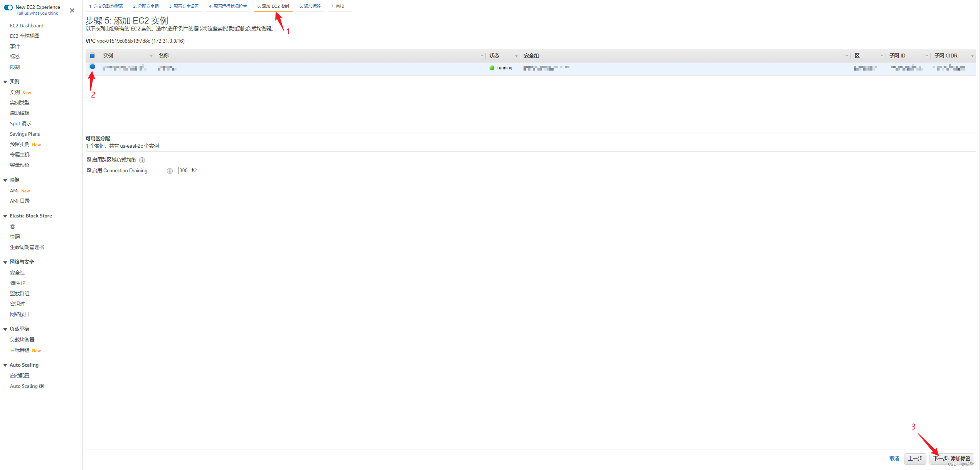The height and width of the screenshot is (470, 980).
Task: Toggle the New EC2 Experience switch
Action: coord(8,7)
